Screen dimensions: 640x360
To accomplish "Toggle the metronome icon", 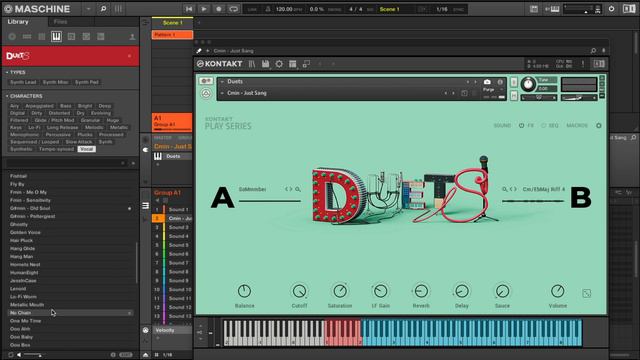I will pos(268,9).
